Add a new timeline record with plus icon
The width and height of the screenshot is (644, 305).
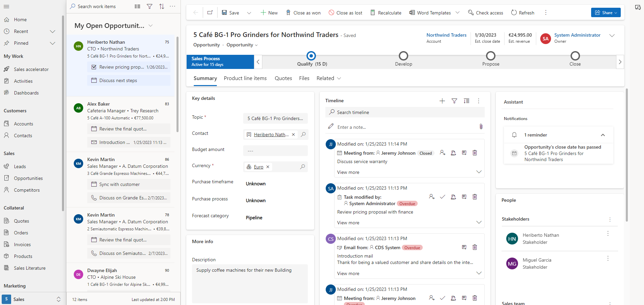tap(442, 101)
